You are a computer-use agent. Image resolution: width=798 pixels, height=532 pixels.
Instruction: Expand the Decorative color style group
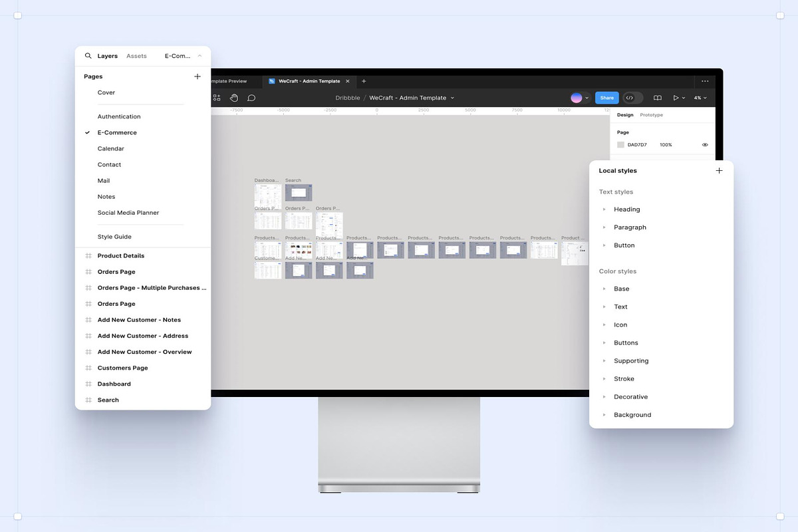[604, 397]
